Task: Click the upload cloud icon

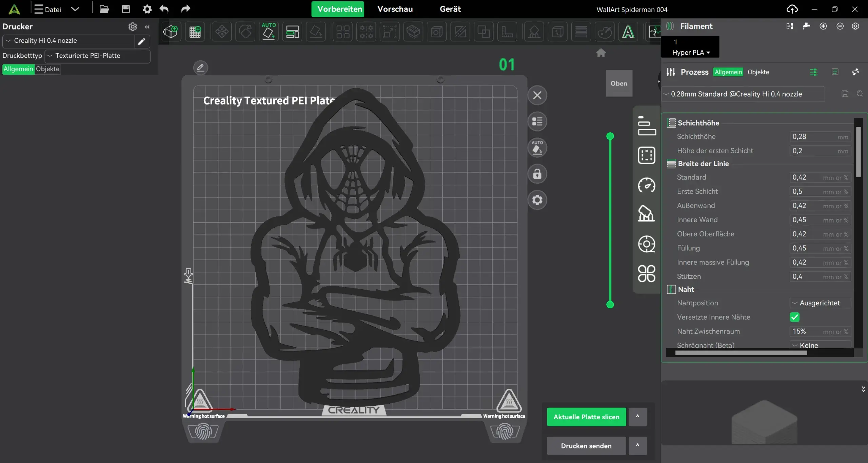Action: [792, 9]
